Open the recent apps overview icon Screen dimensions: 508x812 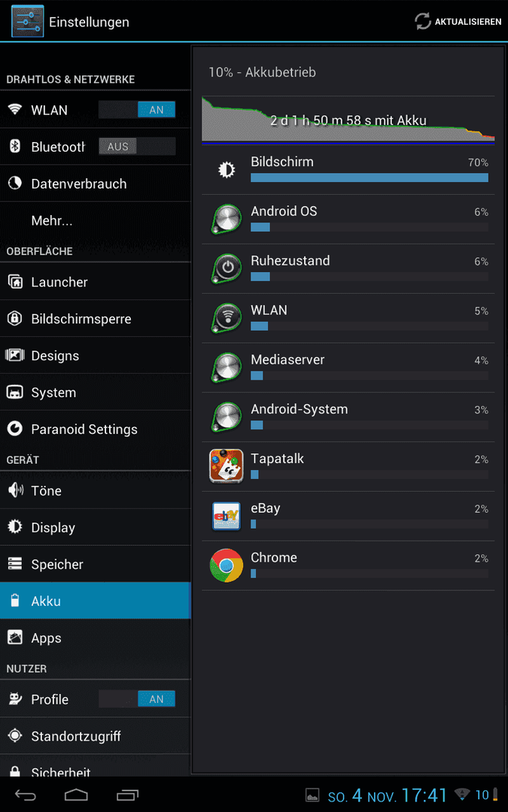click(x=127, y=795)
